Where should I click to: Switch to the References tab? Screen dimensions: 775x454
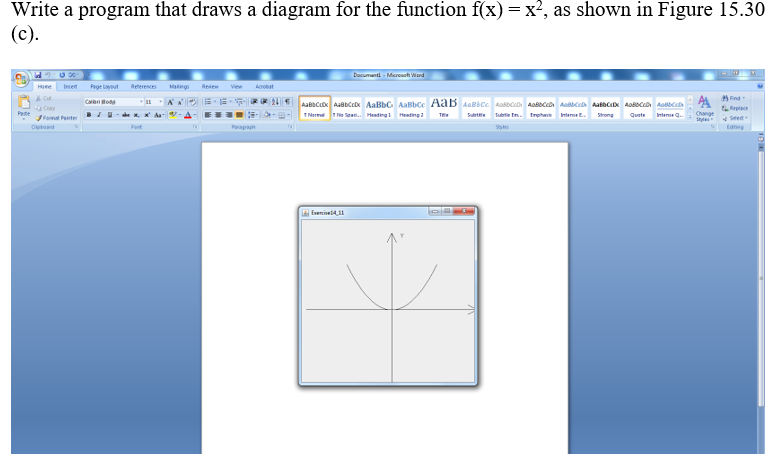144,86
